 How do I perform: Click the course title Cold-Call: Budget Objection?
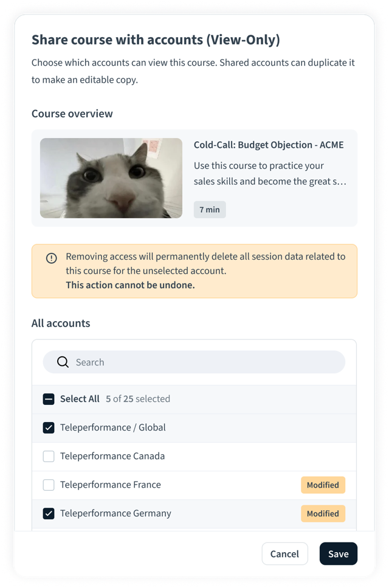[x=269, y=145]
